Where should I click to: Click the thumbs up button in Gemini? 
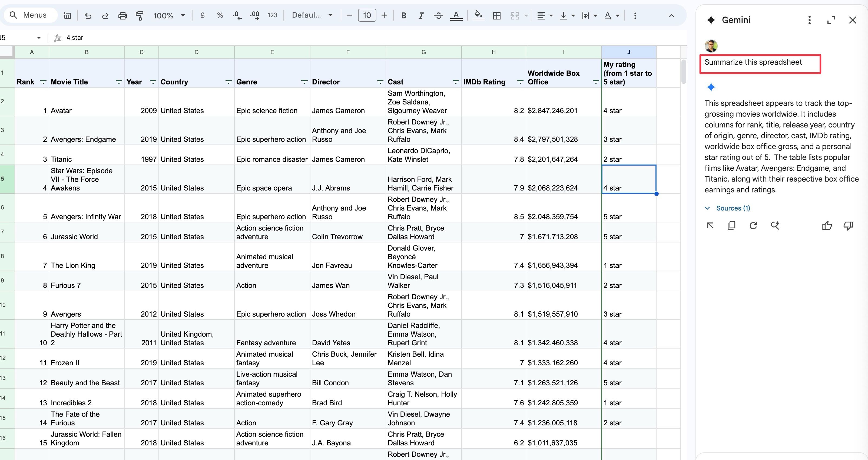pos(827,225)
